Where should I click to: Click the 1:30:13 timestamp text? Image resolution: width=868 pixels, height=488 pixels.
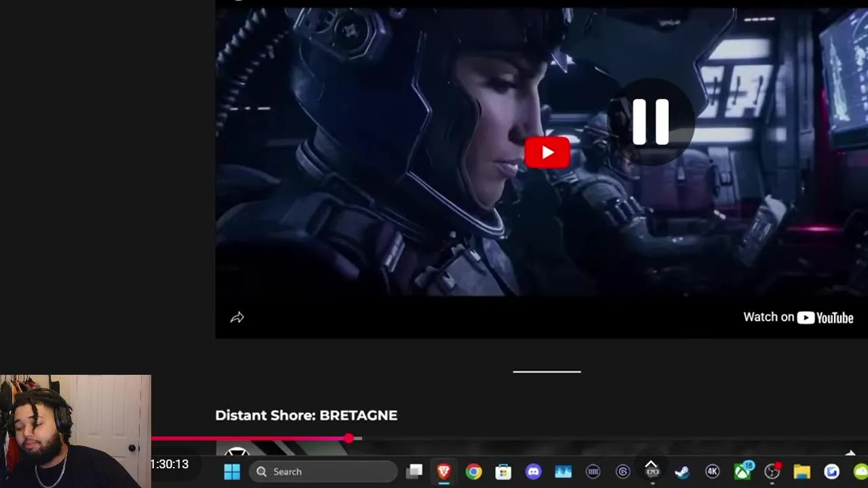[170, 464]
